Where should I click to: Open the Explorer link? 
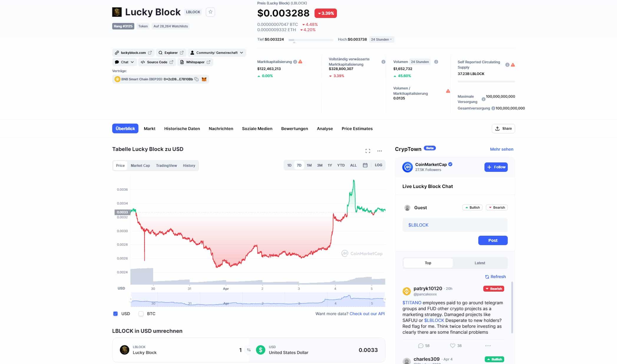171,53
